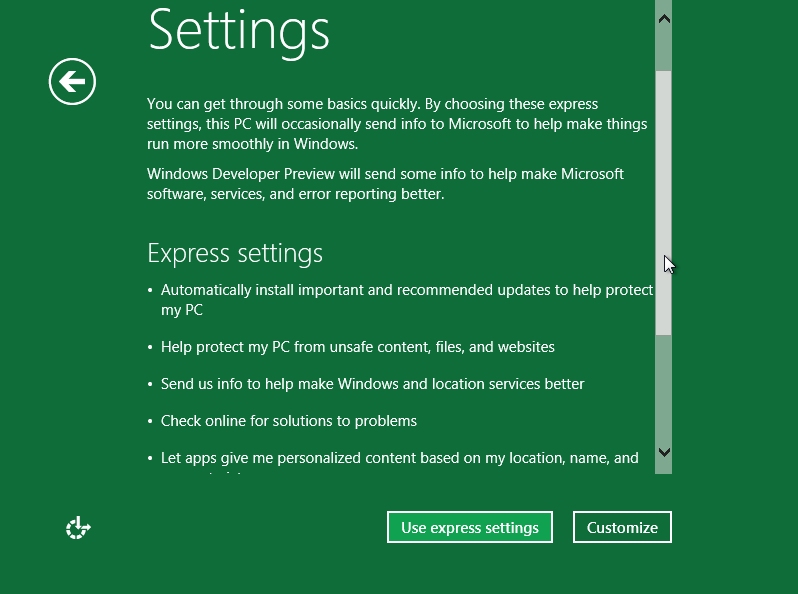Screen dimensions: 798x594
Task: Select 'Automatically install important and recommended updates' text
Action: [407, 300]
